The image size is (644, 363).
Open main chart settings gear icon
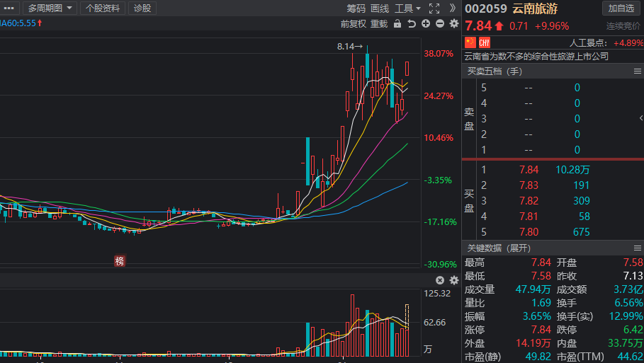(x=454, y=23)
